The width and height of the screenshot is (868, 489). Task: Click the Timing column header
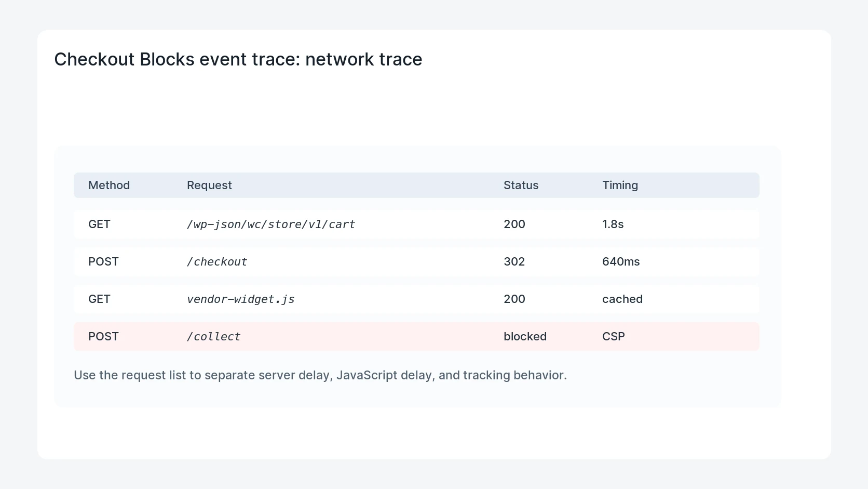620,185
